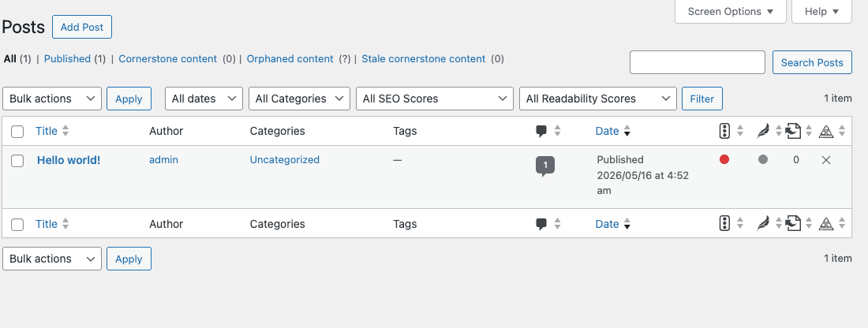
Task: Open the All Categories dropdown
Action: 300,99
